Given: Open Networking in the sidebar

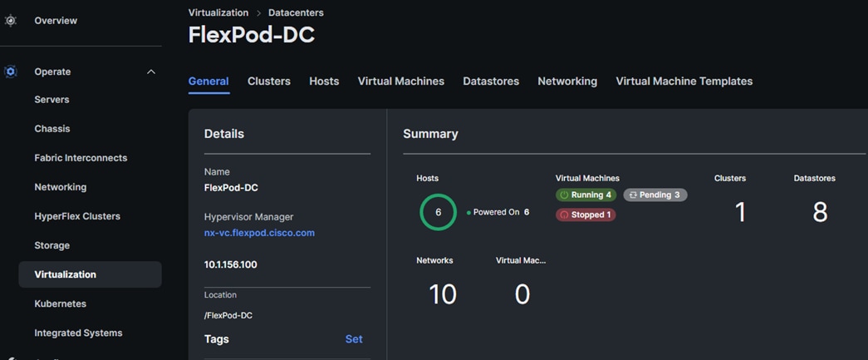Looking at the screenshot, I should [x=61, y=187].
